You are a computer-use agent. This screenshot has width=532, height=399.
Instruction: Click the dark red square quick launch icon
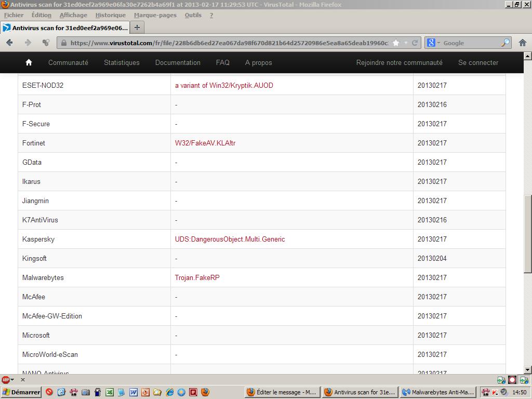point(193,392)
